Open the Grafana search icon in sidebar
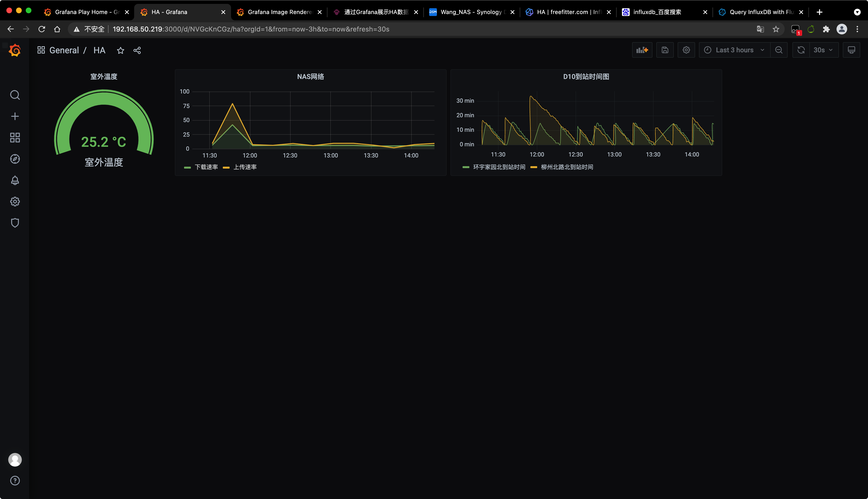Screen dimensions: 868x499 [x=15, y=95]
